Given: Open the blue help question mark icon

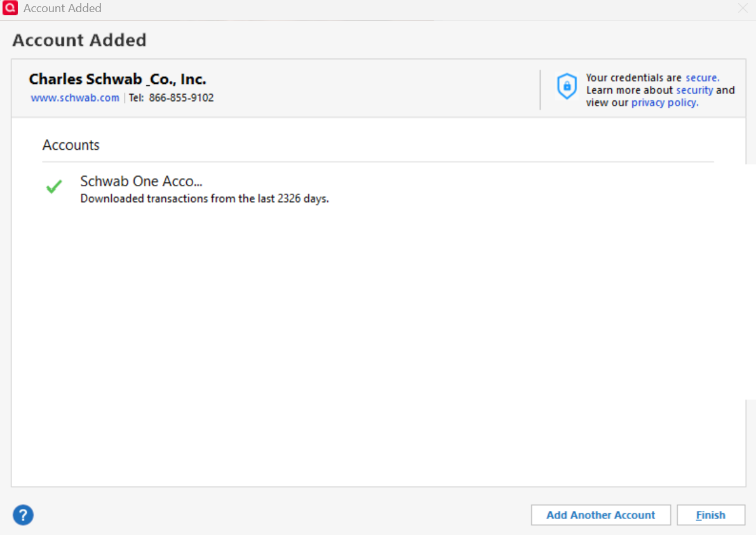Looking at the screenshot, I should (x=23, y=515).
